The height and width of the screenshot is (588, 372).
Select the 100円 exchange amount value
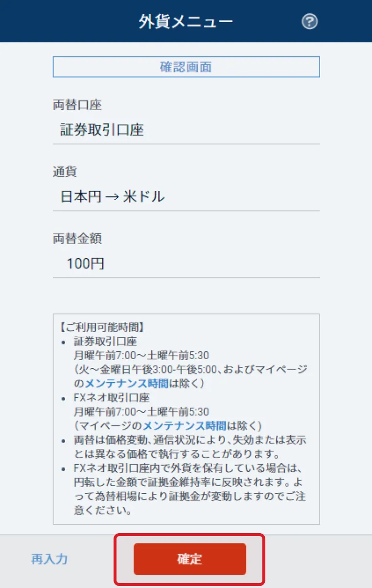[x=186, y=264]
